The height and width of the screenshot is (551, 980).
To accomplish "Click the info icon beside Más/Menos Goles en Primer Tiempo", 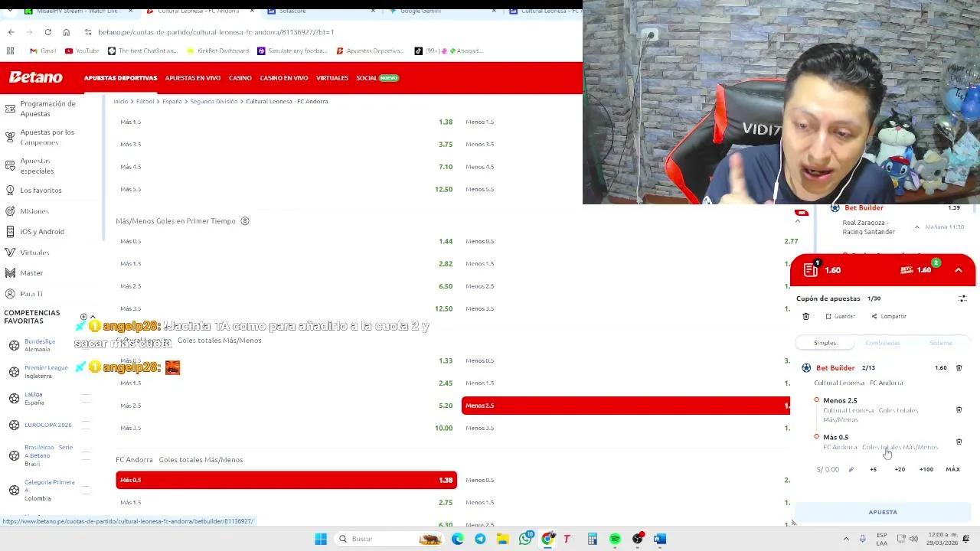I will pos(245,221).
